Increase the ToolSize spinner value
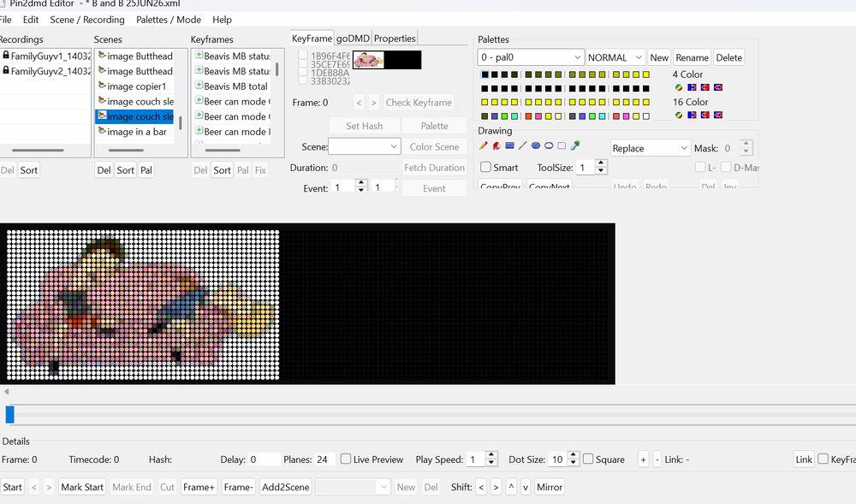Viewport: 856px width, 504px height. (x=601, y=163)
